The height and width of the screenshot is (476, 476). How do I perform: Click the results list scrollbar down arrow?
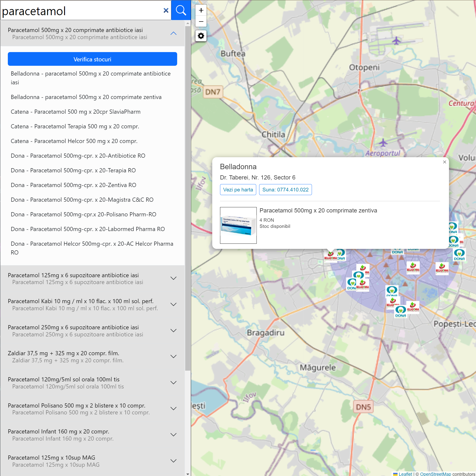click(x=188, y=474)
